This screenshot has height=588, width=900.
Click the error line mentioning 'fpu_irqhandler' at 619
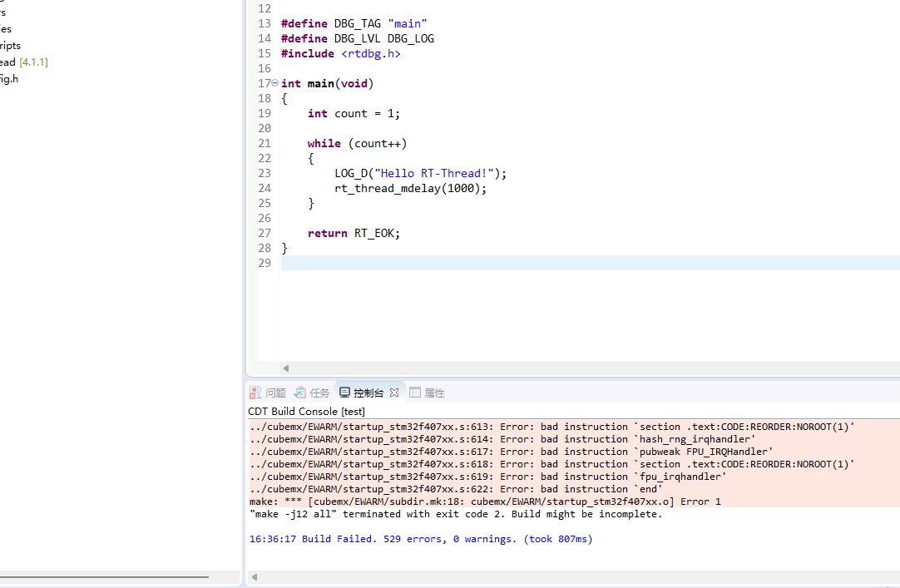[x=488, y=477]
